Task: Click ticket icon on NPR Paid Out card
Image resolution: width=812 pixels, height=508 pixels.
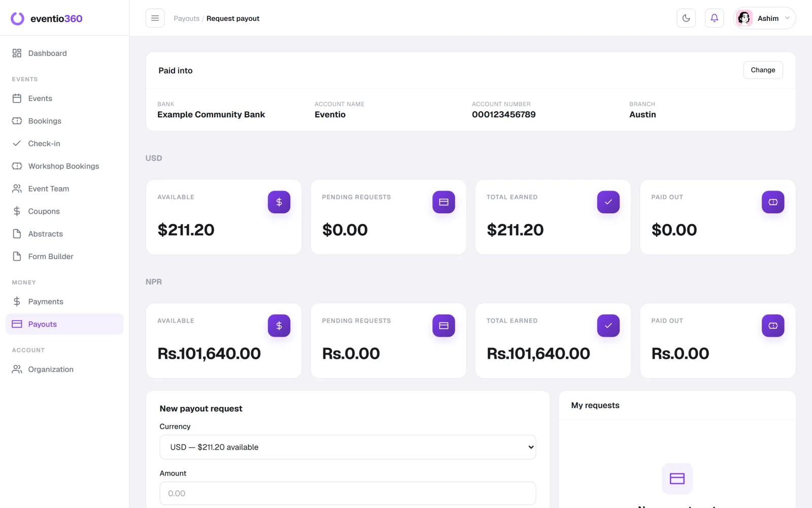Action: pyautogui.click(x=773, y=326)
